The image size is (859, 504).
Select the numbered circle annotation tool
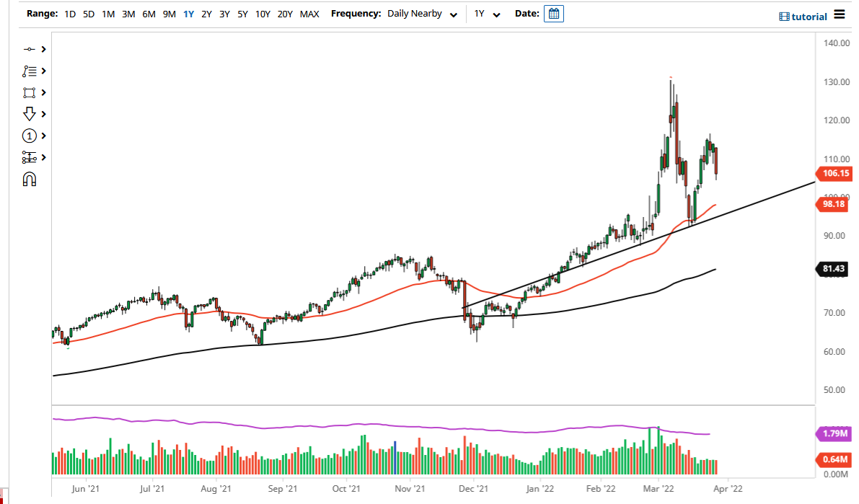click(29, 136)
